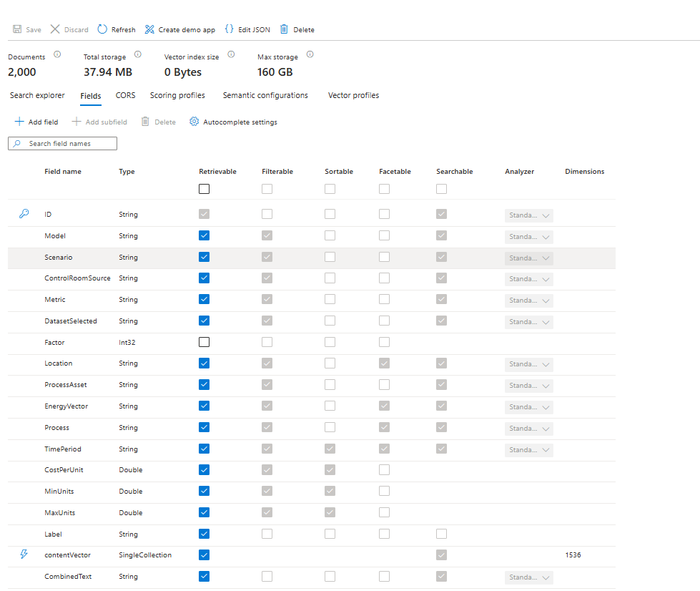Toggle Facetable for the CostPerUnit field
Image resolution: width=700 pixels, height=591 pixels.
point(385,469)
